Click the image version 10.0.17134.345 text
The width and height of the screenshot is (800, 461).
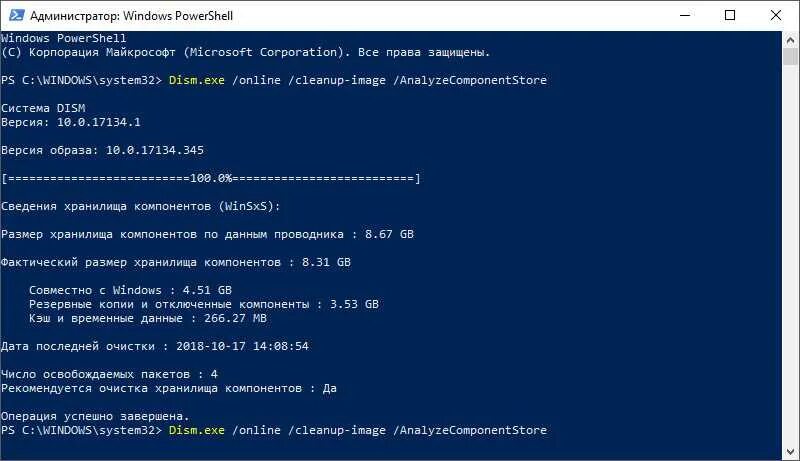point(155,150)
